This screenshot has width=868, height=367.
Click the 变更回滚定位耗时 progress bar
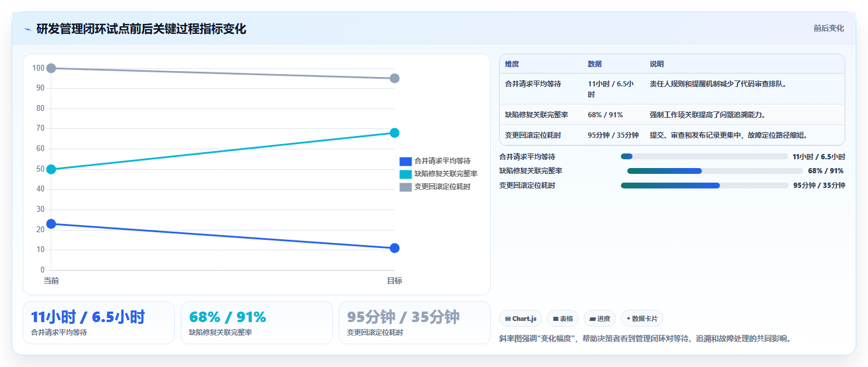pos(705,186)
